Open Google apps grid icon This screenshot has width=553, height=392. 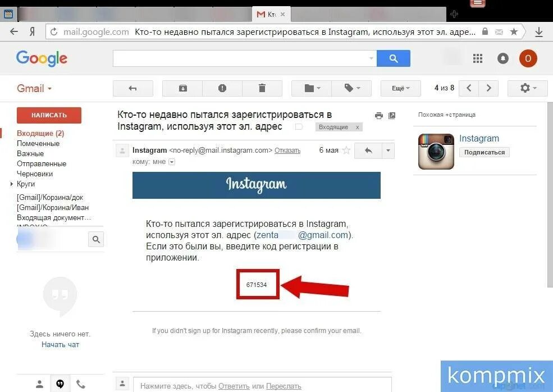click(x=478, y=58)
